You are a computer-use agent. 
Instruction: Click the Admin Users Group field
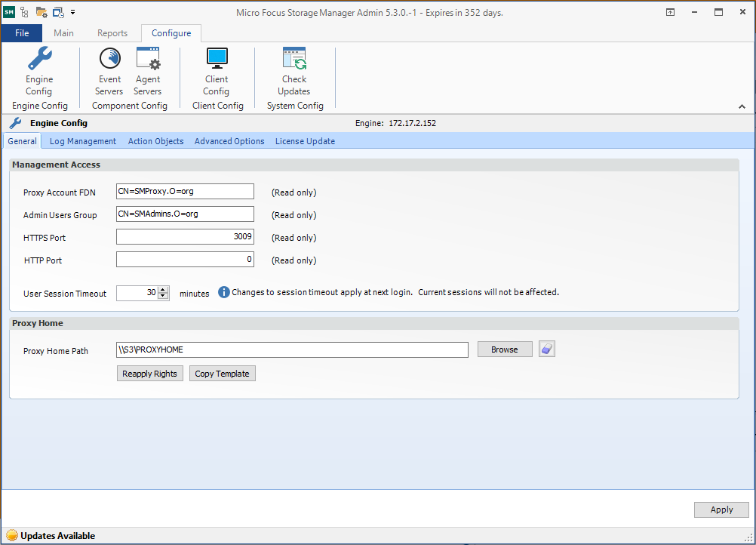pyautogui.click(x=185, y=214)
